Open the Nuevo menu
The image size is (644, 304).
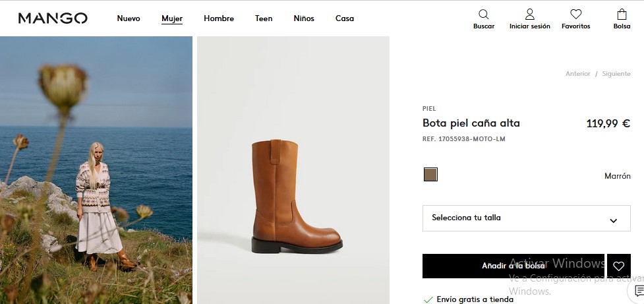pyautogui.click(x=129, y=18)
